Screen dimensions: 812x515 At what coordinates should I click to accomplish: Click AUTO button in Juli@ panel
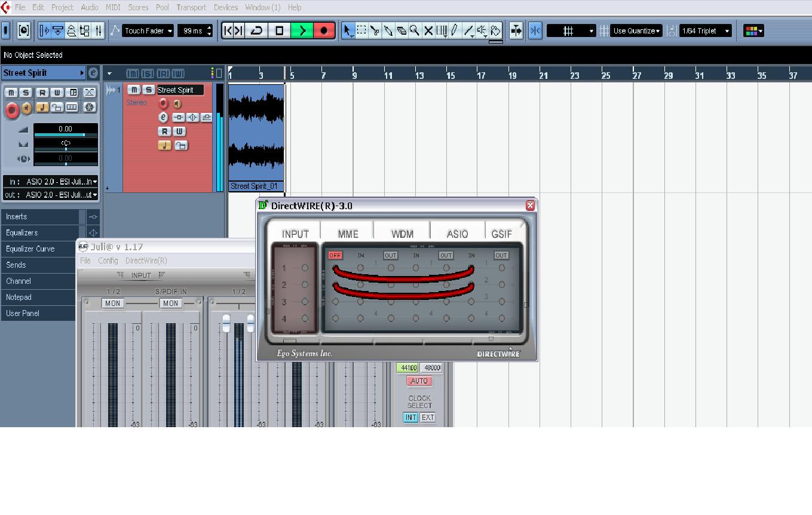click(x=419, y=381)
